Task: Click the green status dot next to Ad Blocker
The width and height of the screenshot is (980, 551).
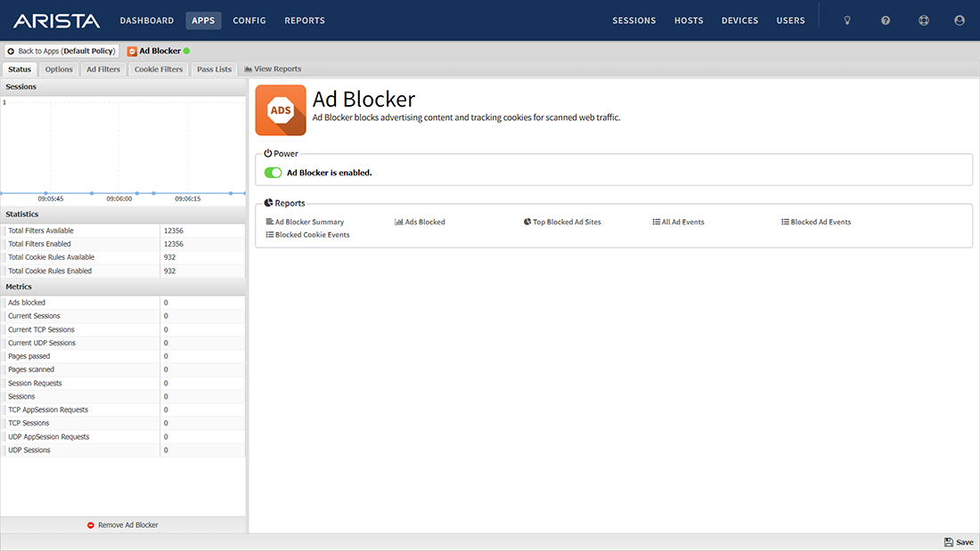Action: [186, 52]
